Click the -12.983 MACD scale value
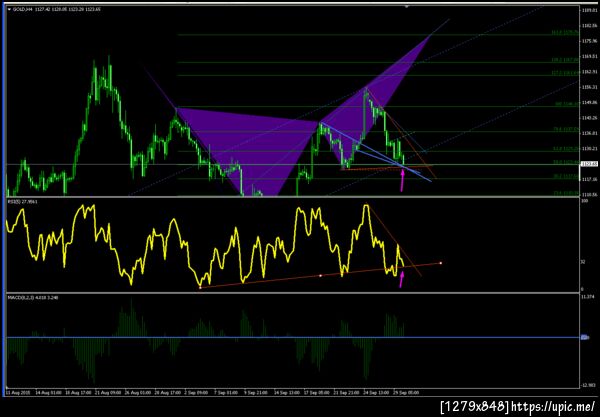This screenshot has height=417, width=600. pyautogui.click(x=588, y=385)
